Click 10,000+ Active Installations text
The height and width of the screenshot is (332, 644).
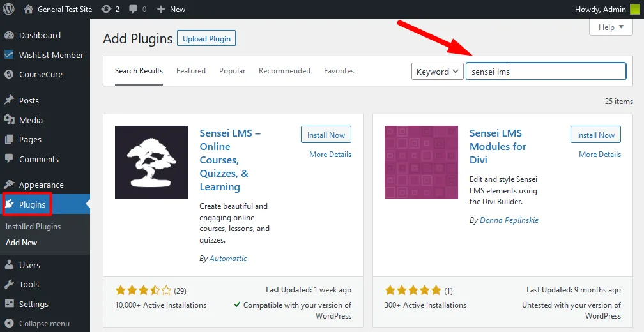(160, 305)
